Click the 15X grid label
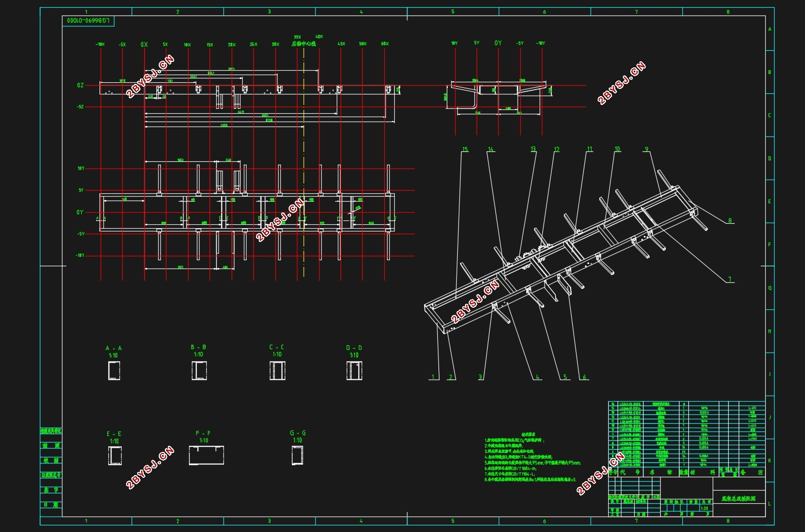The image size is (805, 532). click(x=210, y=45)
